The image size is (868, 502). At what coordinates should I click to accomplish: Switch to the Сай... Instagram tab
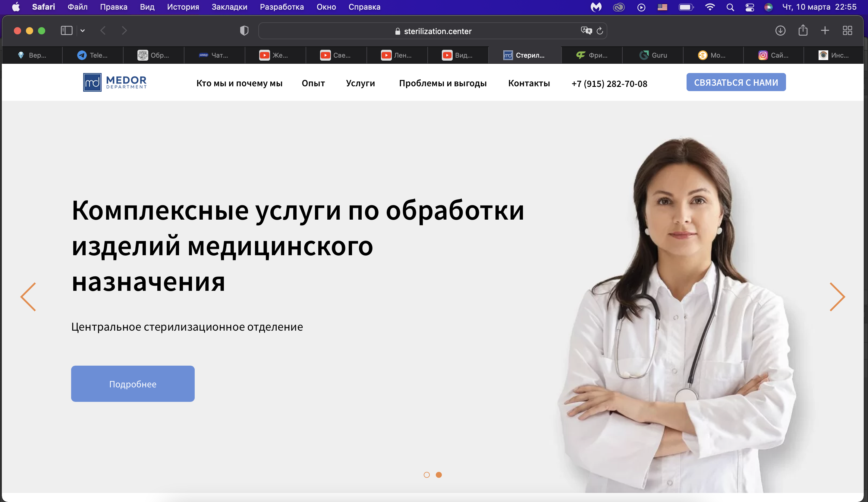tap(774, 55)
